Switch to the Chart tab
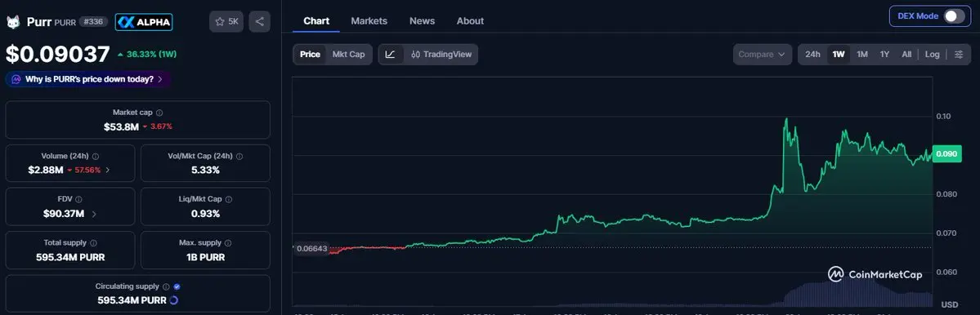This screenshot has width=980, height=315. click(x=316, y=21)
